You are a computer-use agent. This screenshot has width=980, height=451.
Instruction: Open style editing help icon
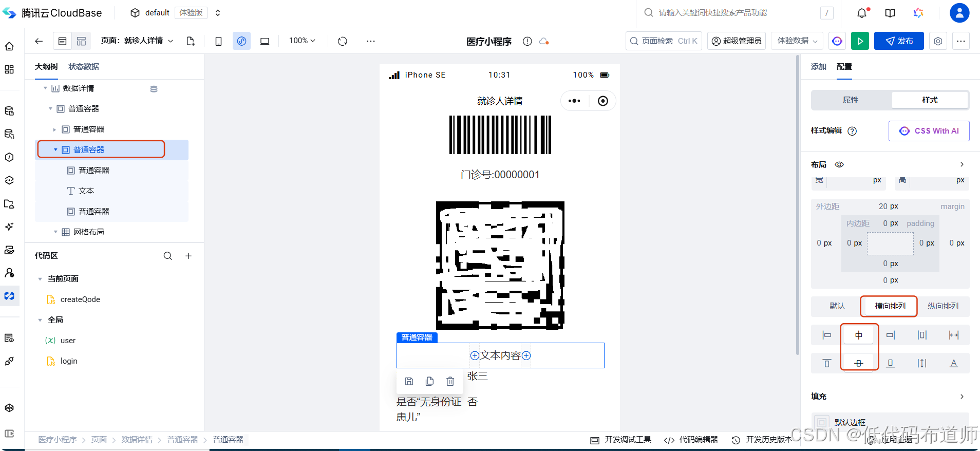pyautogui.click(x=852, y=131)
